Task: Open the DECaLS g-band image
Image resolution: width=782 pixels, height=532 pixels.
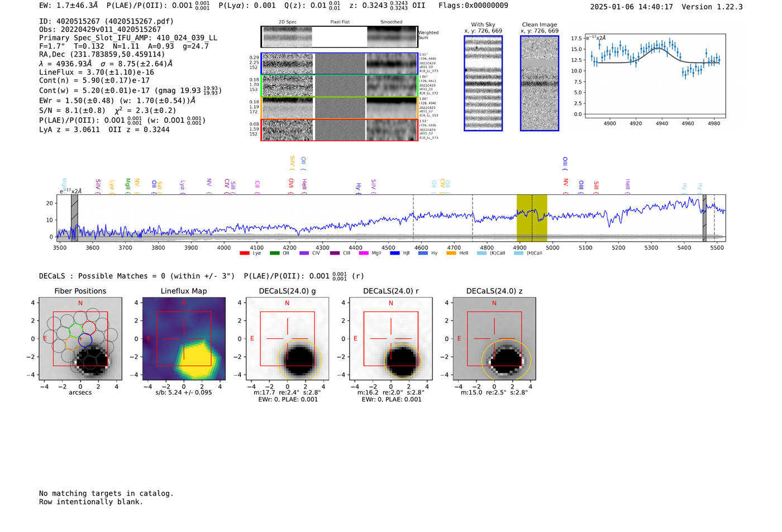Action: click(287, 339)
